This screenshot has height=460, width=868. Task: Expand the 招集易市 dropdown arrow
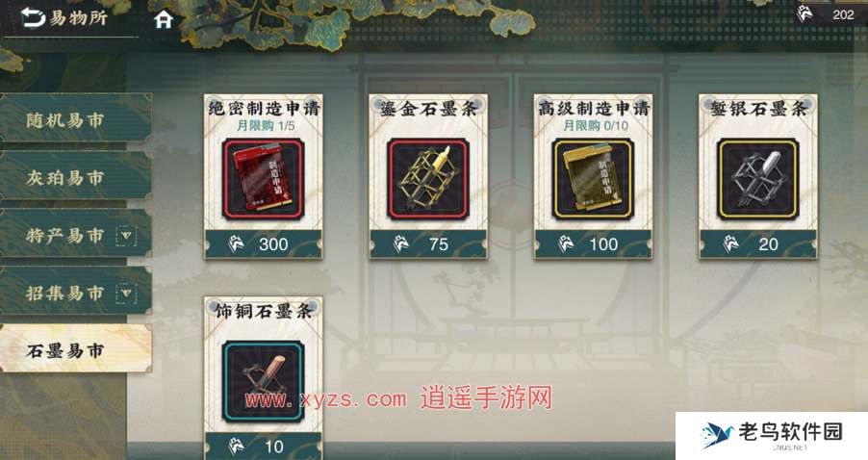[x=126, y=293]
